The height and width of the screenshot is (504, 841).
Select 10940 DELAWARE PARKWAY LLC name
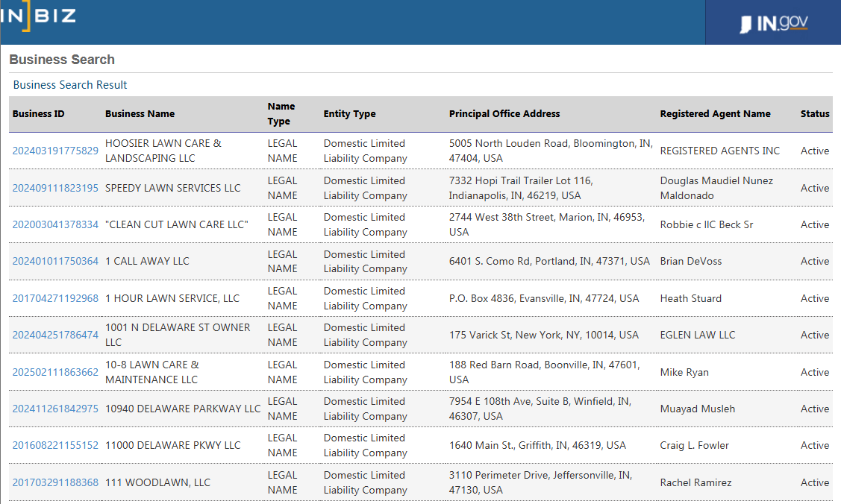pyautogui.click(x=183, y=409)
